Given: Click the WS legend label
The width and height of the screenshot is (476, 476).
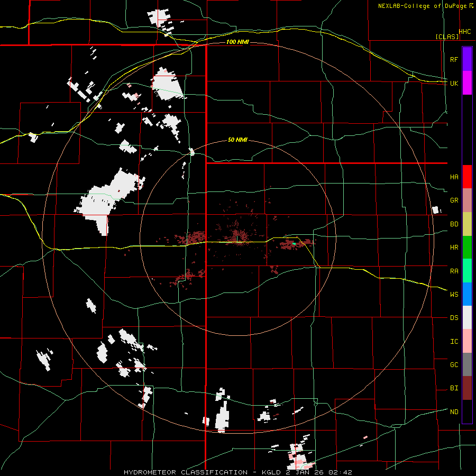Looking at the screenshot, I should pos(454,294).
